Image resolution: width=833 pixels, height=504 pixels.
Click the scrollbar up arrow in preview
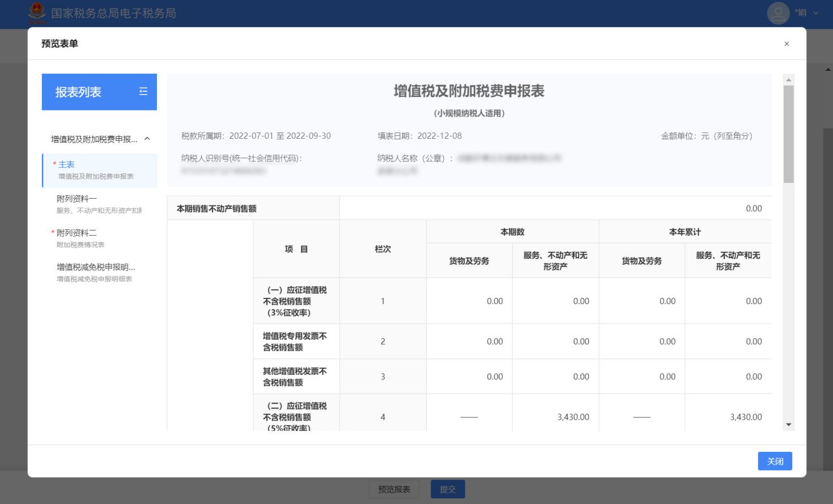[x=788, y=80]
